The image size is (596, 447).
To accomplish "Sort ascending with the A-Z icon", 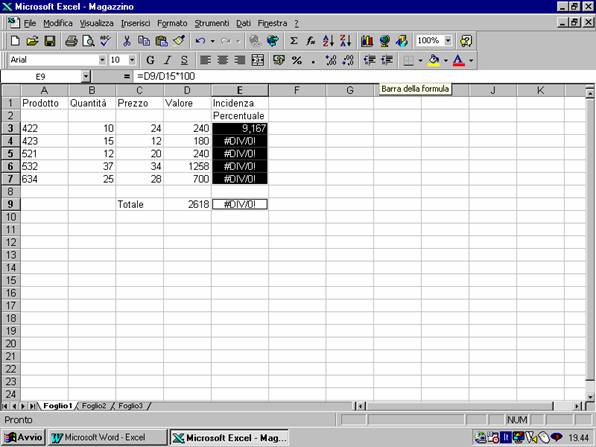I will point(328,41).
